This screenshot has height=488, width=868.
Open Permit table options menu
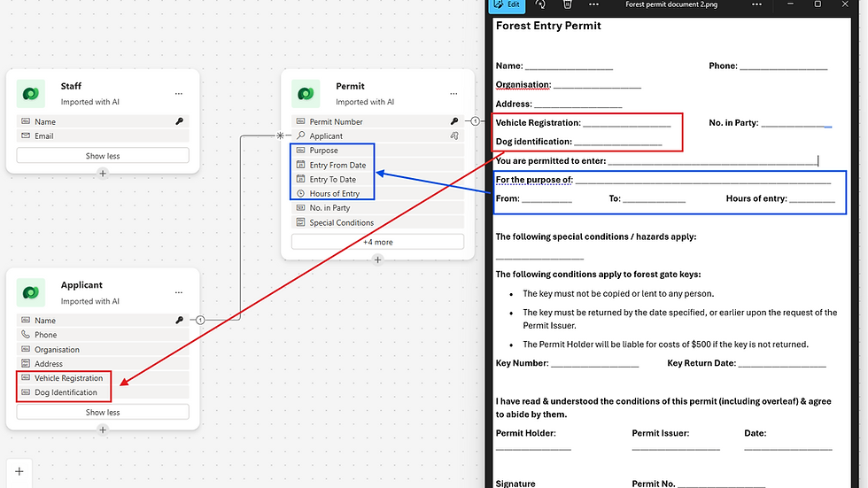click(x=453, y=94)
